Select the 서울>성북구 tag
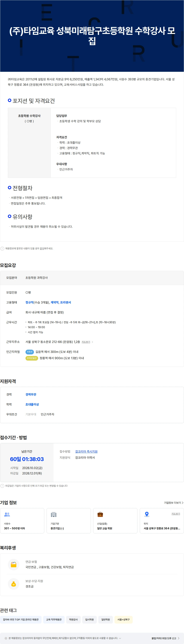 [123, 620]
